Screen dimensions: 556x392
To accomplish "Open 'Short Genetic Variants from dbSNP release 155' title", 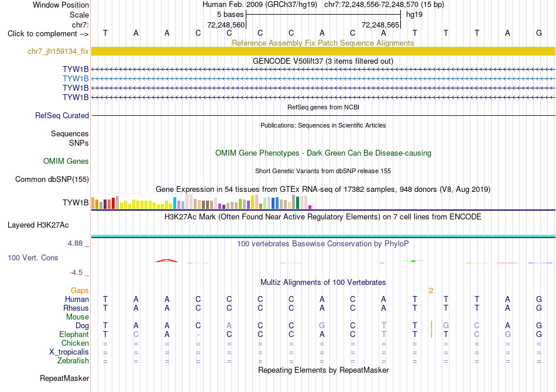I will tap(323, 171).
